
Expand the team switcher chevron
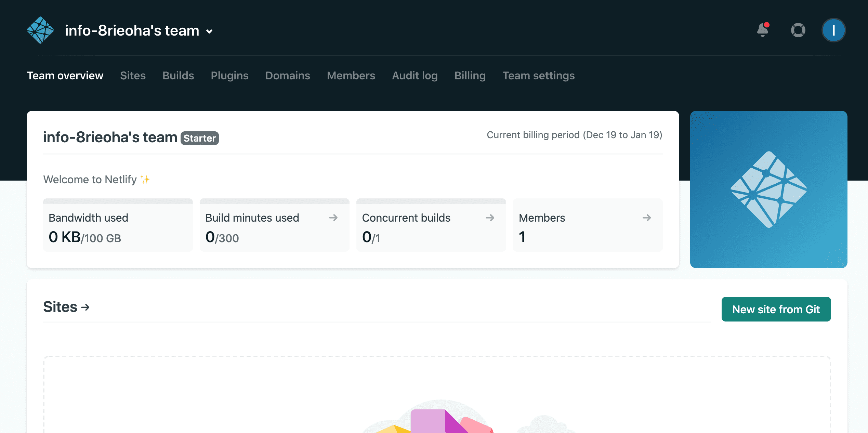pyautogui.click(x=209, y=31)
